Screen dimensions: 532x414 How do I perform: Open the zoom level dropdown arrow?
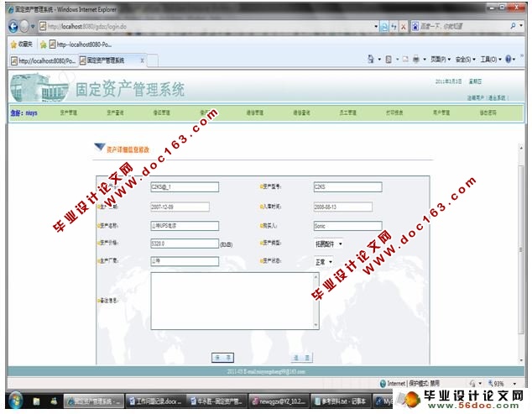click(x=514, y=384)
